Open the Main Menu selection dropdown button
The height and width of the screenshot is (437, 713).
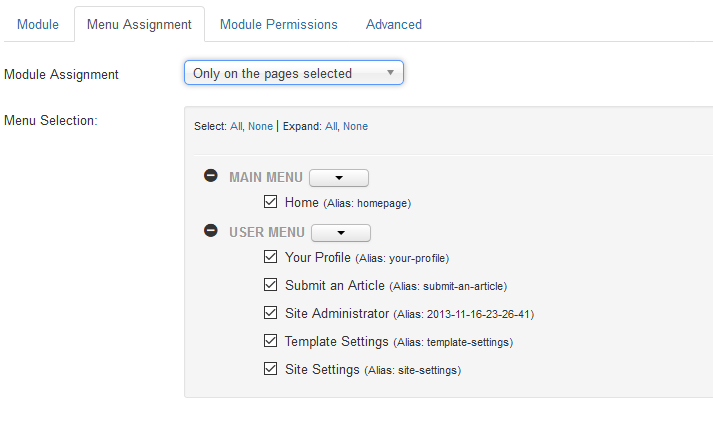(339, 178)
